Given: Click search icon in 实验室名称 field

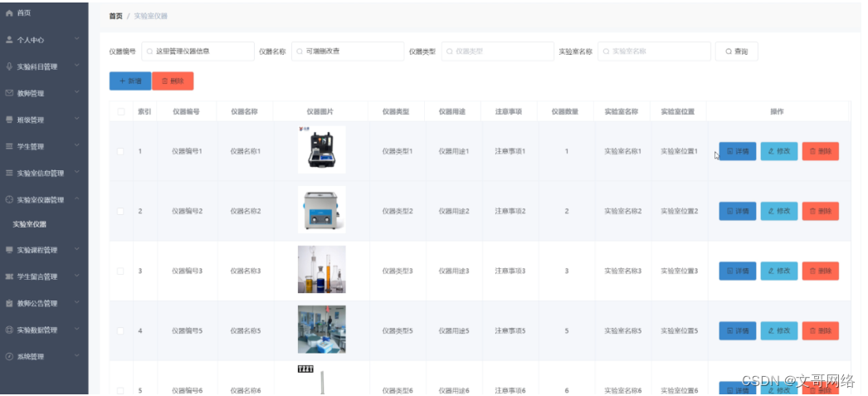Looking at the screenshot, I should (x=606, y=51).
